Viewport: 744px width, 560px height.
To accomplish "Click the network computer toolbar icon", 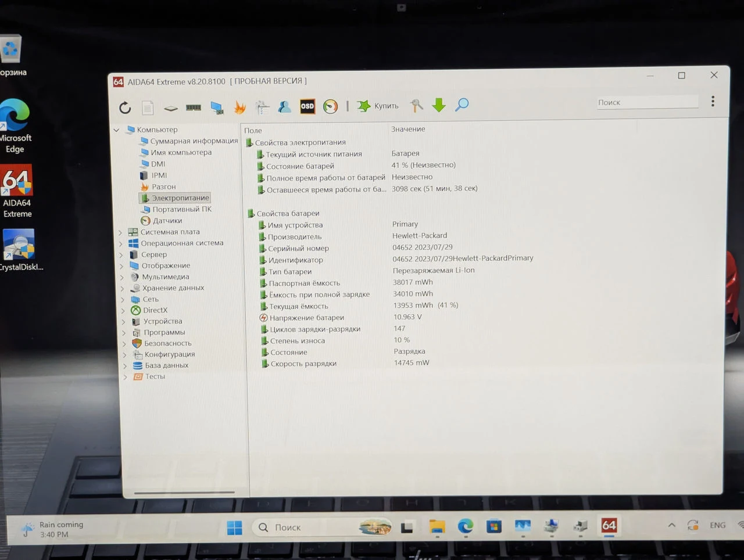I will [x=217, y=107].
